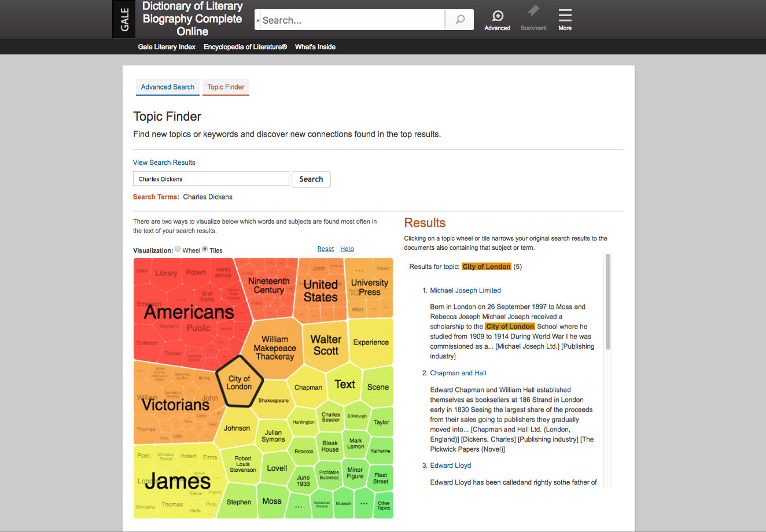This screenshot has height=532, width=766.
Task: Select the James tile
Action: coord(177,481)
